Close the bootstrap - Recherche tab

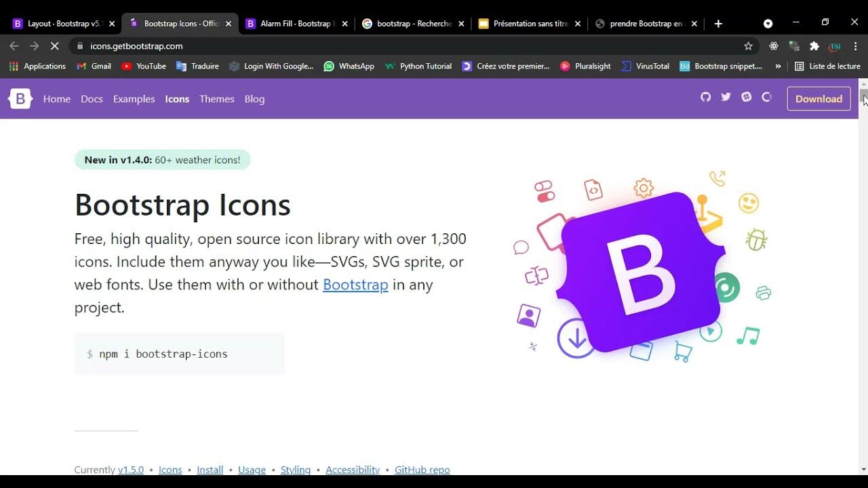point(461,24)
